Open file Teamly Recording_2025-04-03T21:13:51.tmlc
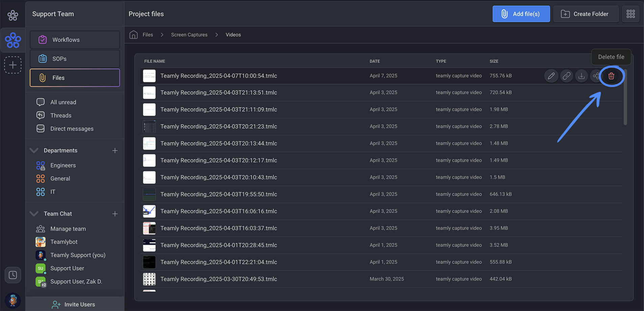The image size is (644, 311). pyautogui.click(x=219, y=93)
